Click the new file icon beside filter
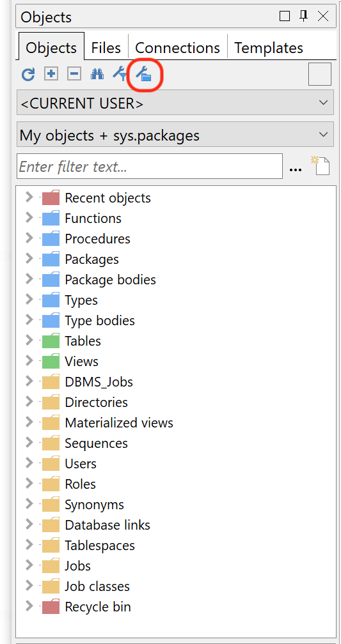Image resolution: width=341 pixels, height=644 pixels. coord(321,165)
